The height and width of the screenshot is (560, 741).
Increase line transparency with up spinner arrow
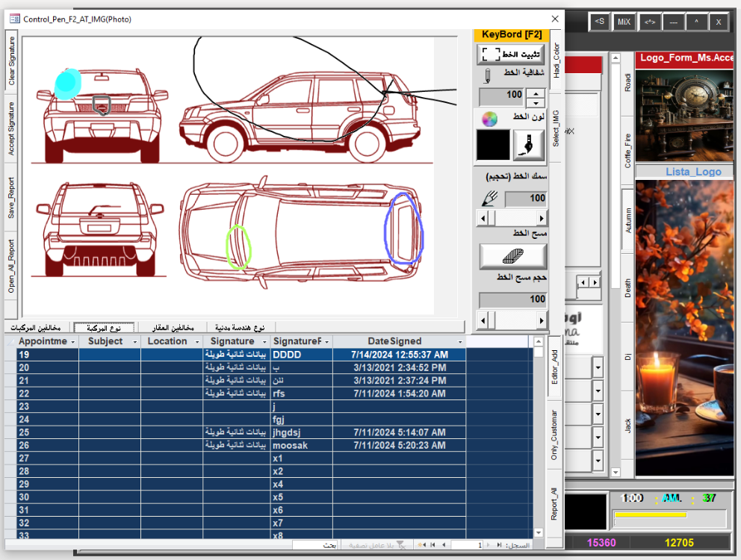[535, 93]
